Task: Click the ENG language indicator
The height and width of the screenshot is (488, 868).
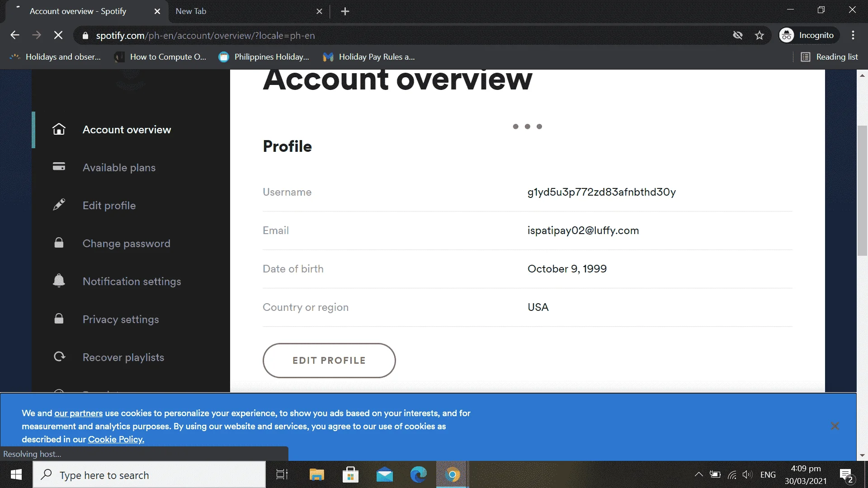Action: click(x=768, y=475)
